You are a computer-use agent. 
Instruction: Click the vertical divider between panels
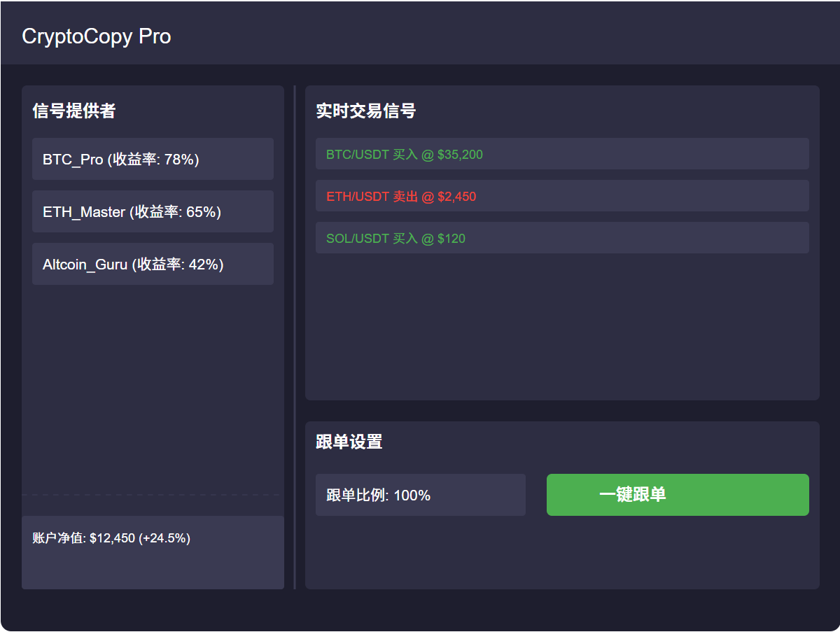[295, 336]
